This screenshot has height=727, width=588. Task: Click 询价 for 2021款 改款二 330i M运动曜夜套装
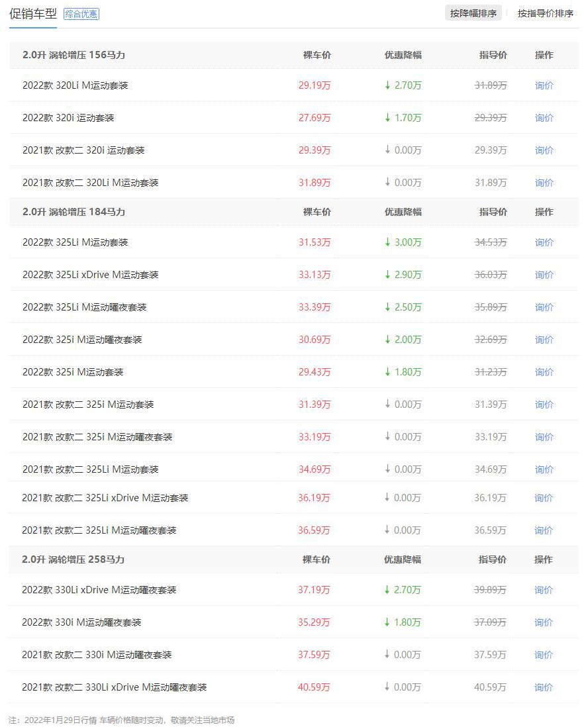[544, 655]
